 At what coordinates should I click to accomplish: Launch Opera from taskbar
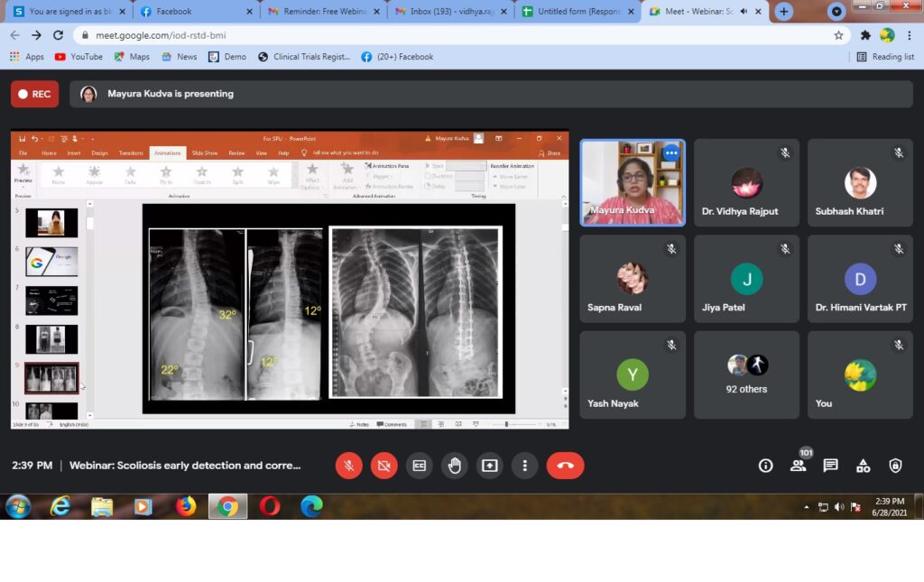point(270,506)
